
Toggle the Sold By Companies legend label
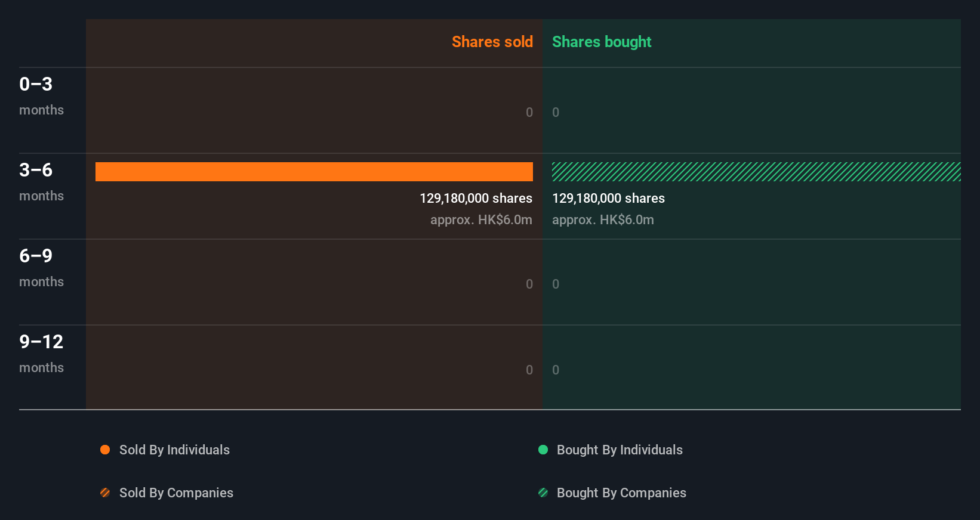(176, 493)
